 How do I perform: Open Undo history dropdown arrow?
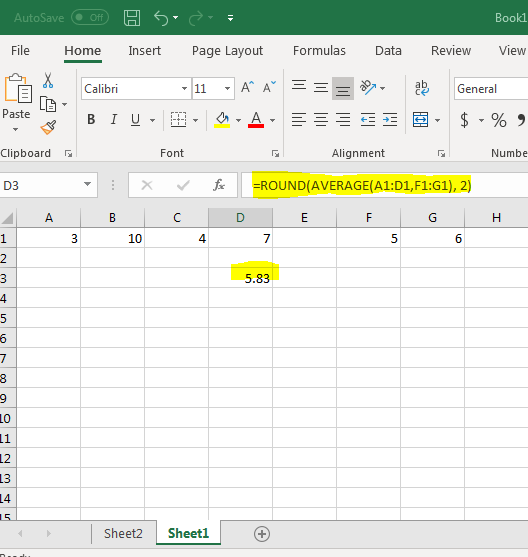[176, 17]
